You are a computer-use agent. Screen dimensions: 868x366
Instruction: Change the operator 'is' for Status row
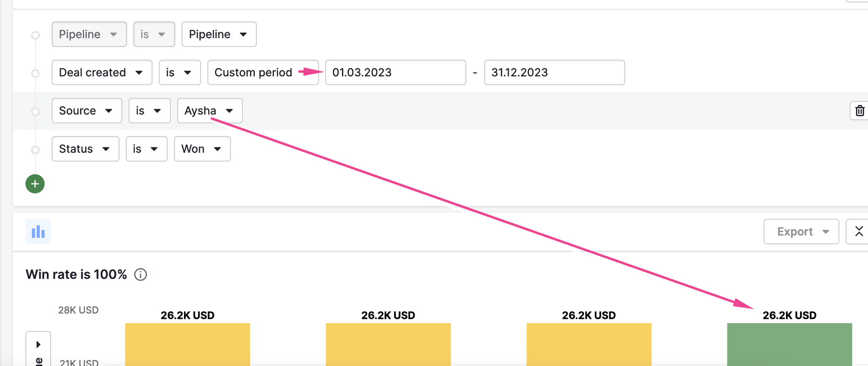coord(147,149)
